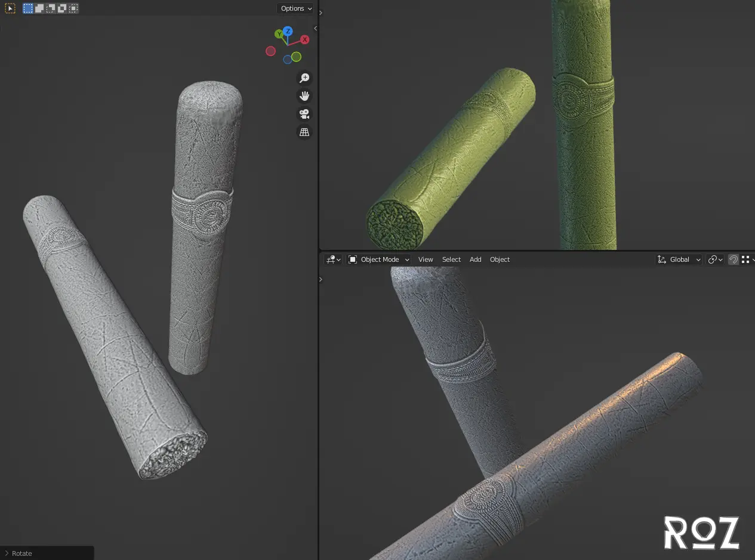Open the Object Mode dropdown
The image size is (755, 560).
379,259
